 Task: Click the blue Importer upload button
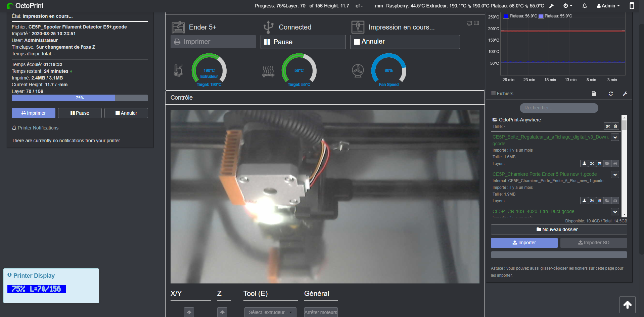click(x=524, y=243)
